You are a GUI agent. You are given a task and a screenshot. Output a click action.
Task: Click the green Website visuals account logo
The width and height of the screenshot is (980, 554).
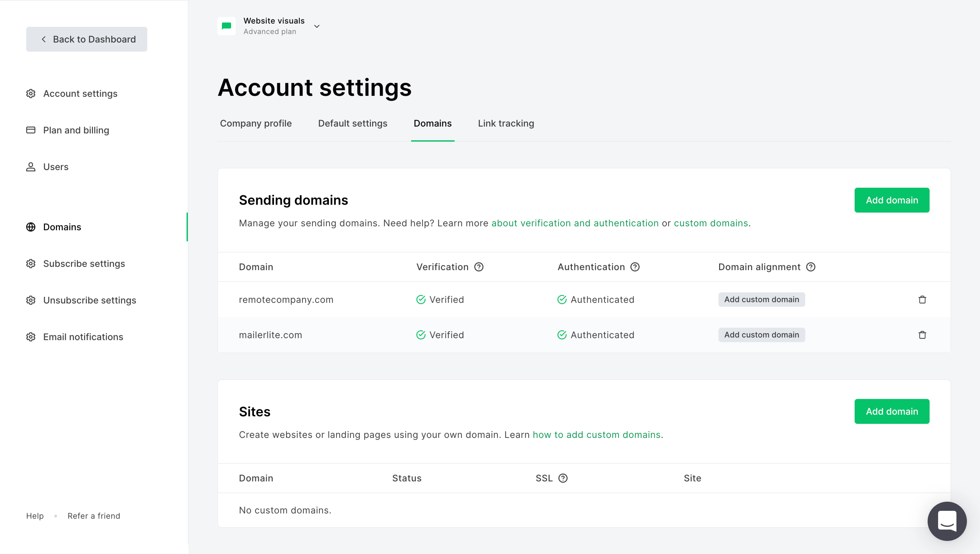pyautogui.click(x=227, y=26)
